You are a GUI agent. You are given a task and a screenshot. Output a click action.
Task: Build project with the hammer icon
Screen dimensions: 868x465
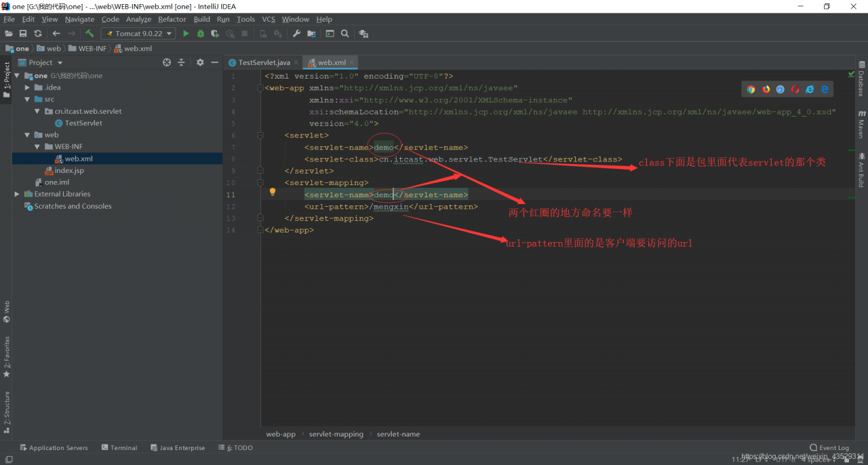(90, 33)
